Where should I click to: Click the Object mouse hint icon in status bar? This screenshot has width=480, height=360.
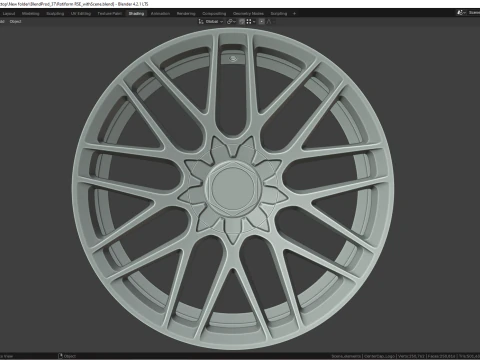click(60, 356)
